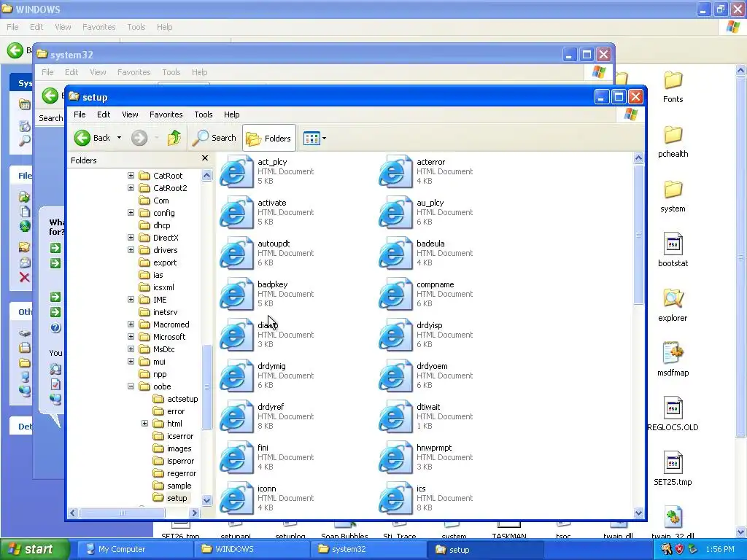Select the fini HTML document icon
Screen dimensions: 747x560
[x=237, y=457]
